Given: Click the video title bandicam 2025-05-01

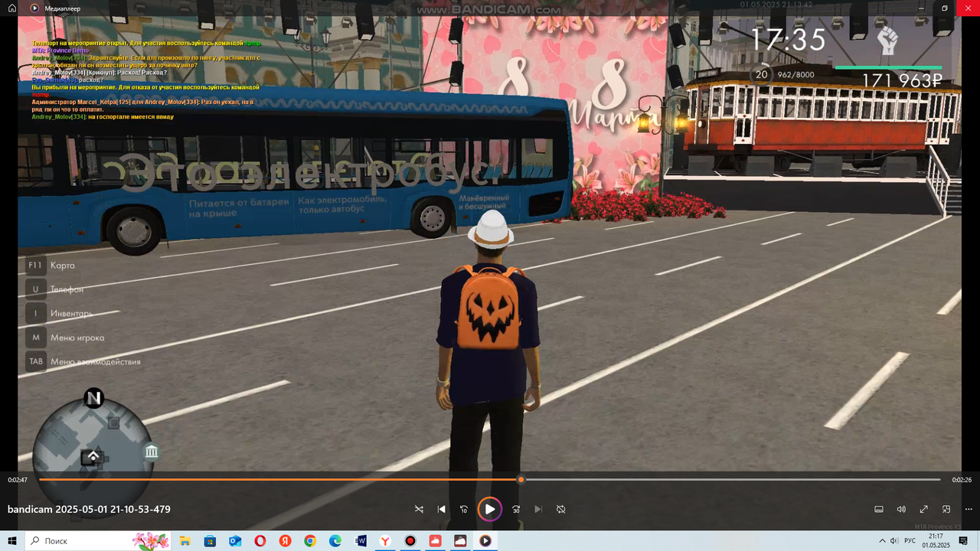Looking at the screenshot, I should tap(89, 509).
